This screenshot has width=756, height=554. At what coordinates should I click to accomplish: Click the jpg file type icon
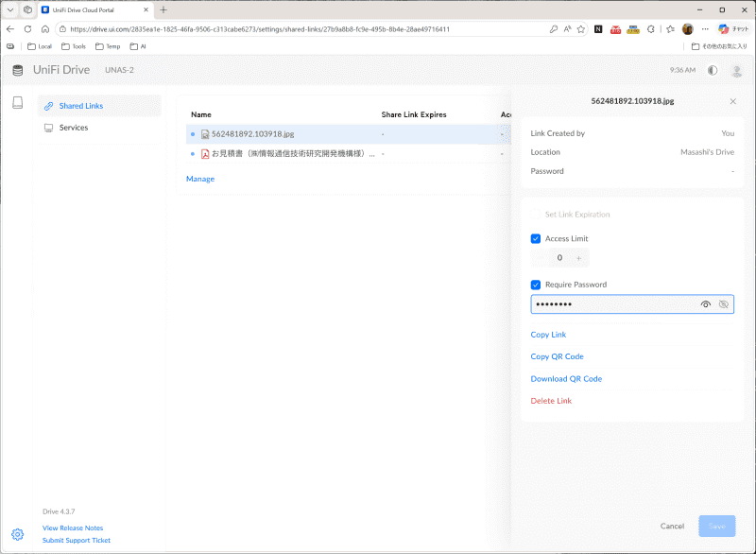click(x=205, y=134)
